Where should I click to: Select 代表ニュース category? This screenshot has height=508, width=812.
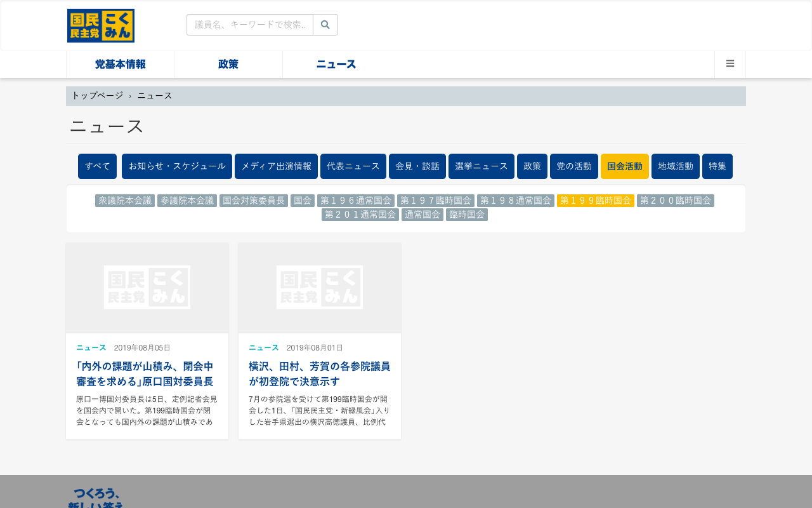(353, 166)
